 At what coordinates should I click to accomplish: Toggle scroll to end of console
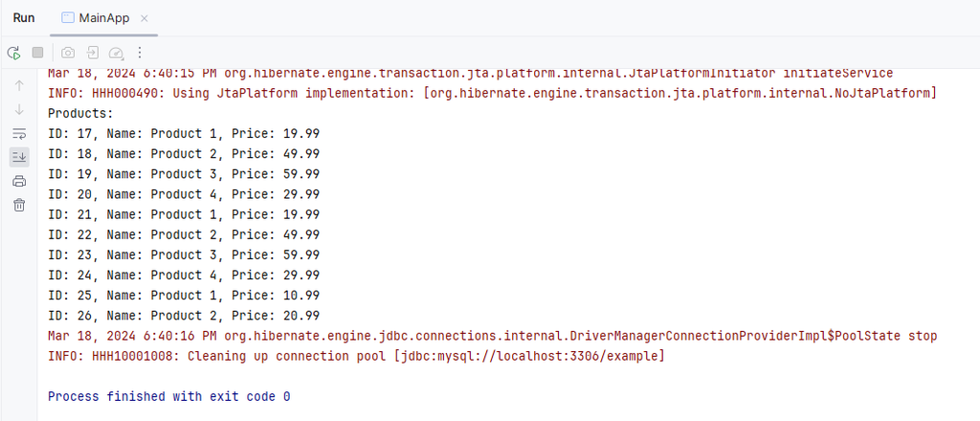click(x=19, y=157)
